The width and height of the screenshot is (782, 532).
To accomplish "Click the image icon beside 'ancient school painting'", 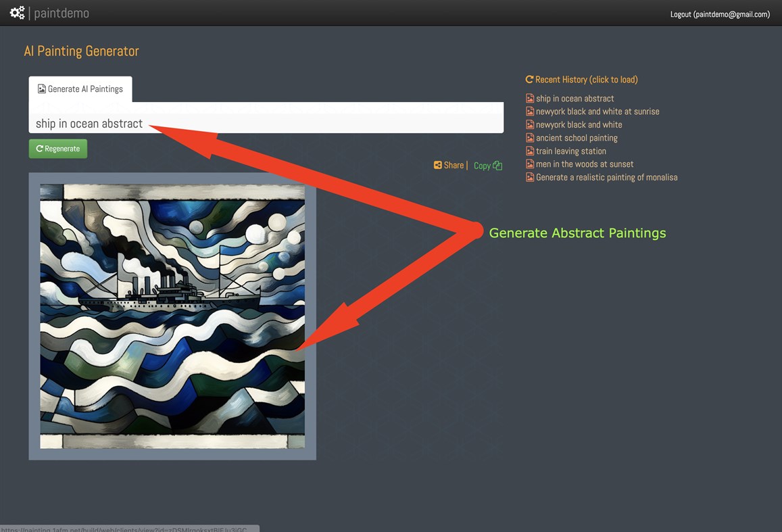I will (530, 137).
